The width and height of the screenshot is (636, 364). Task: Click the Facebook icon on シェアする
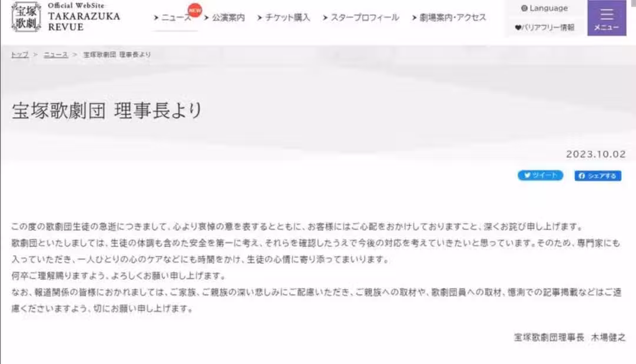582,176
